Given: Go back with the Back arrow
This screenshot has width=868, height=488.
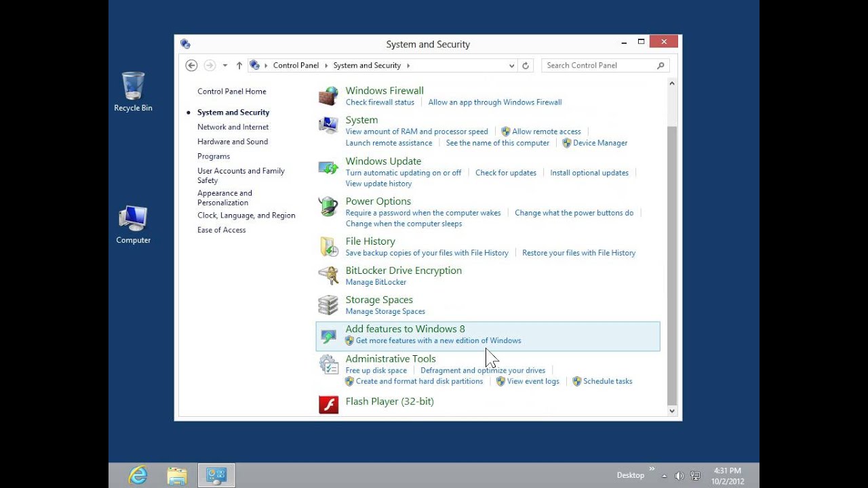Looking at the screenshot, I should [191, 66].
